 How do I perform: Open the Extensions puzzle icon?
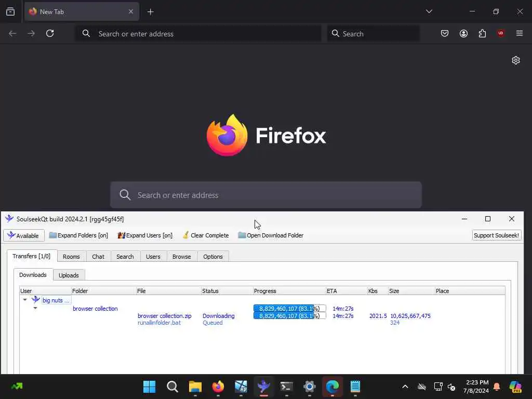point(482,33)
